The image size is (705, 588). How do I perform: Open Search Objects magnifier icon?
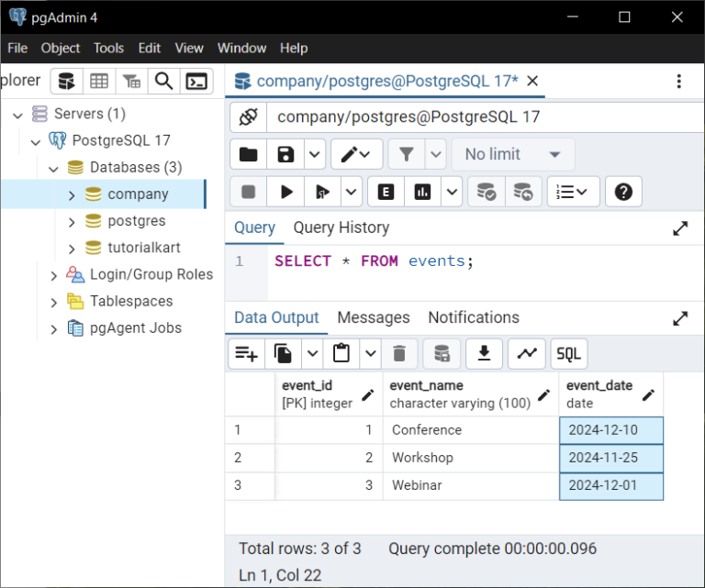click(x=163, y=82)
